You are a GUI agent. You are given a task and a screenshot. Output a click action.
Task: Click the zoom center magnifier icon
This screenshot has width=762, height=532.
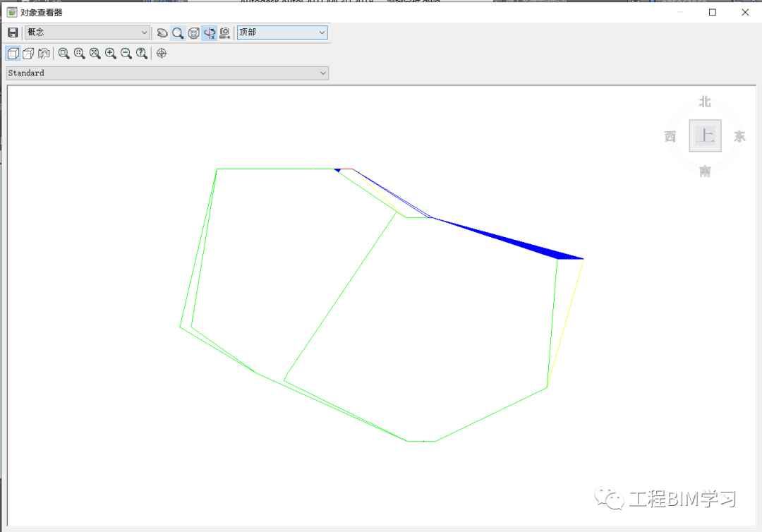click(79, 54)
